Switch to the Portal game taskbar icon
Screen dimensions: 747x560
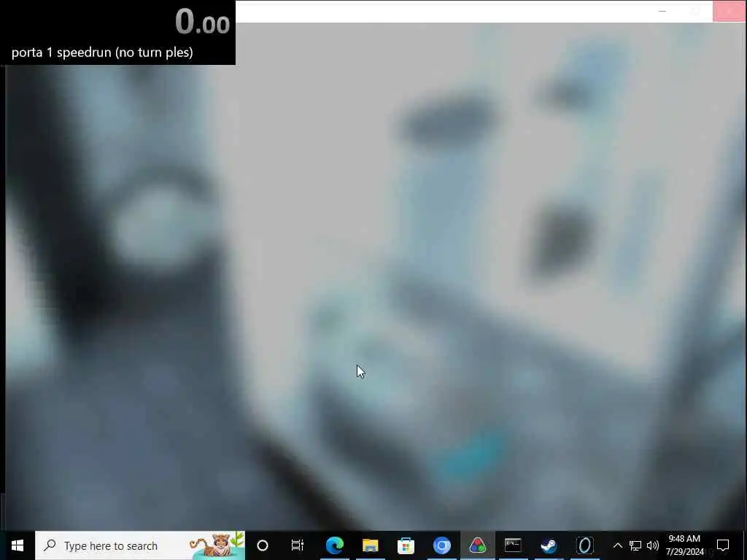tap(584, 545)
